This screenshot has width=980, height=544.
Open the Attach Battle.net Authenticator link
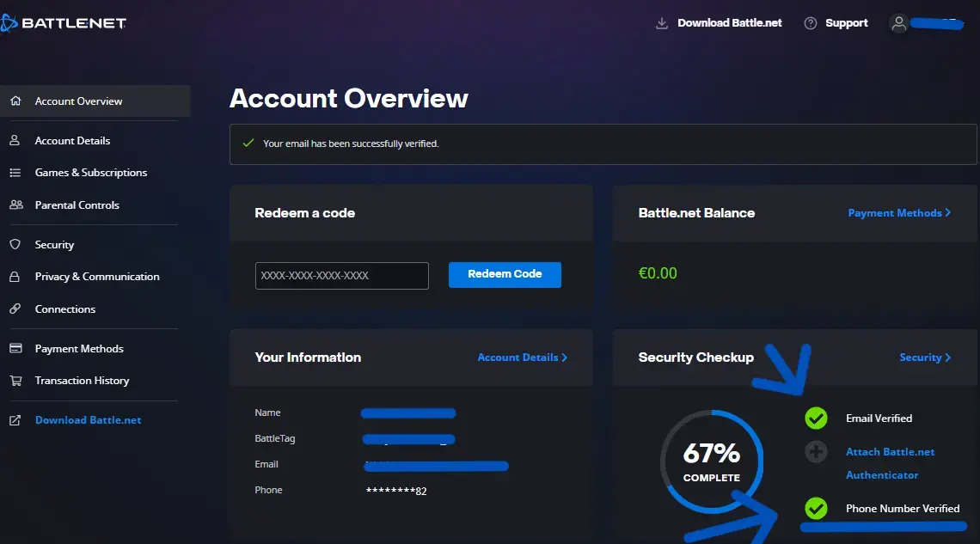(891, 462)
